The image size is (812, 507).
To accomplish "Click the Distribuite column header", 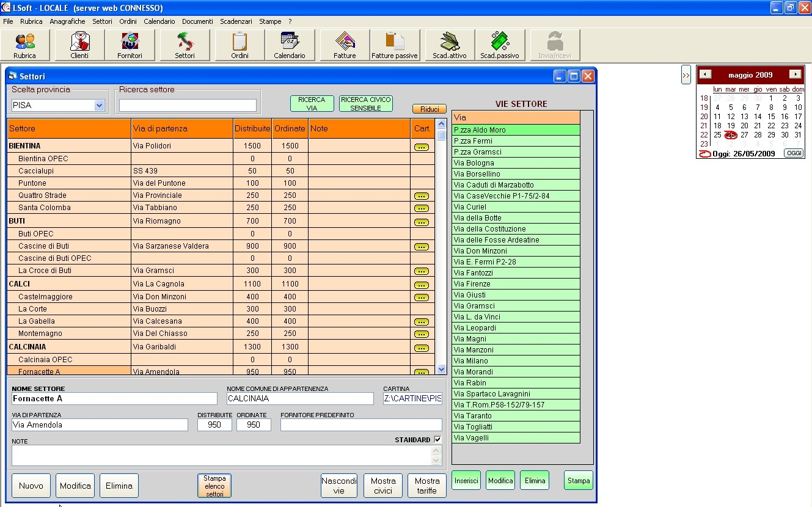I will pos(252,129).
